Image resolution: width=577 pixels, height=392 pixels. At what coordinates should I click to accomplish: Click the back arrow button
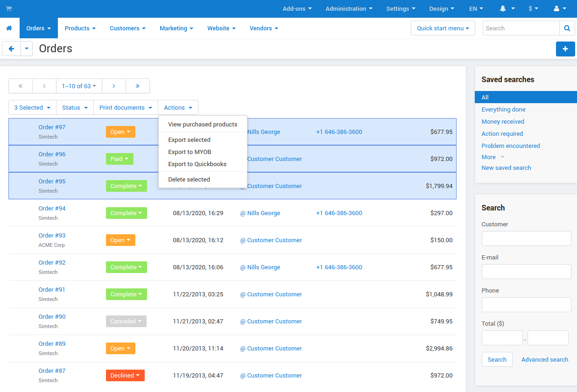click(x=12, y=49)
